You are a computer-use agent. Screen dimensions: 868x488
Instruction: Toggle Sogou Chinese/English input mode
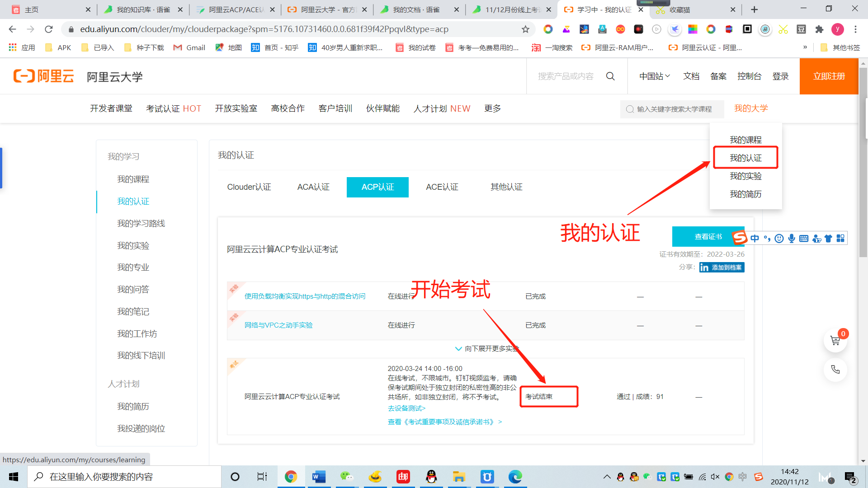[x=755, y=239]
